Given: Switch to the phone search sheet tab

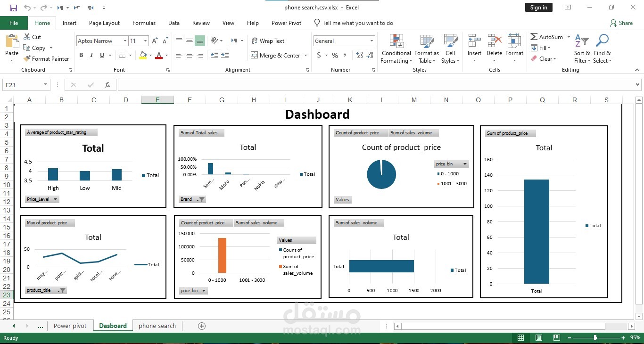Looking at the screenshot, I should coord(157,326).
